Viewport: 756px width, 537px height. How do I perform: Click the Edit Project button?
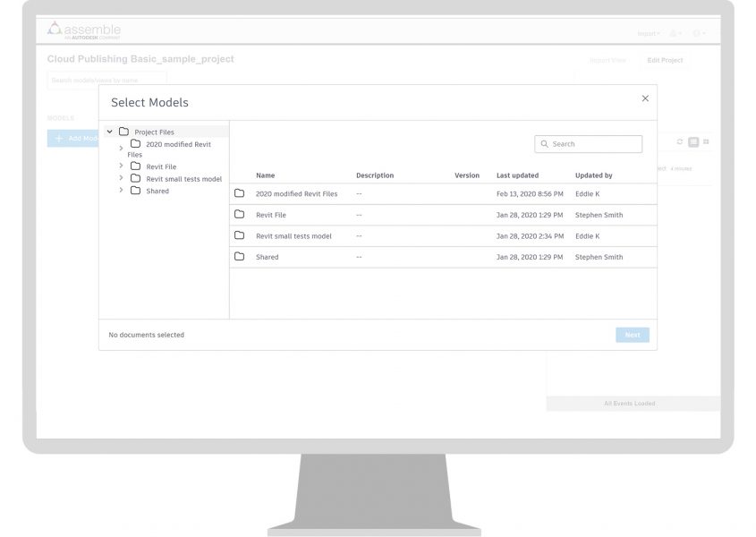[665, 60]
